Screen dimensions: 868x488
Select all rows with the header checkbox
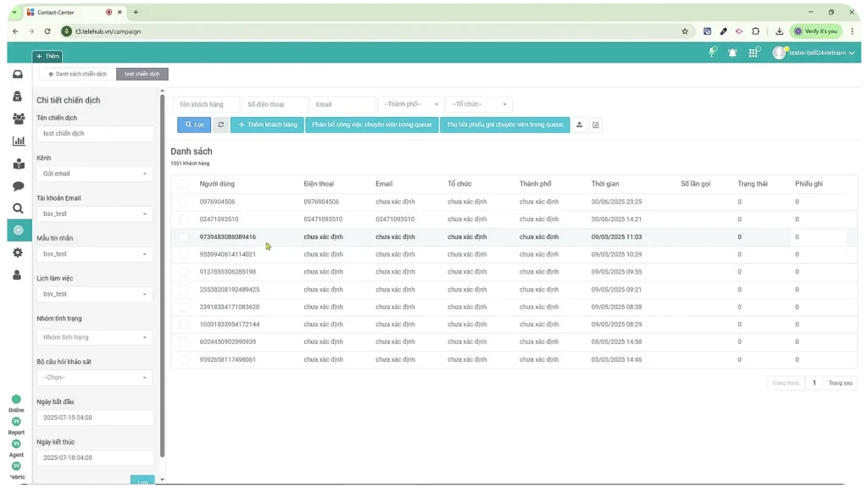tap(184, 184)
